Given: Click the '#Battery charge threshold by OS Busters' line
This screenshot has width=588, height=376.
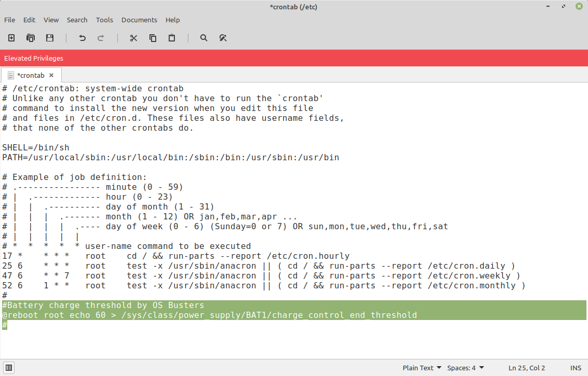Looking at the screenshot, I should pos(103,305).
